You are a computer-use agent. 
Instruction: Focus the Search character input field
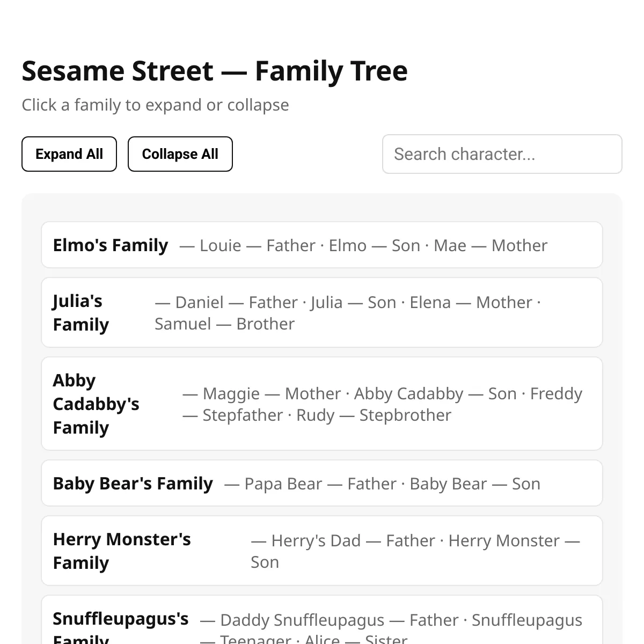pyautogui.click(x=502, y=154)
